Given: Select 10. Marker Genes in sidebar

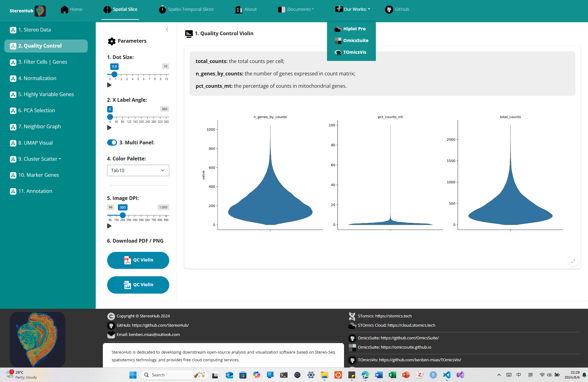Looking at the screenshot, I should pyautogui.click(x=38, y=175).
